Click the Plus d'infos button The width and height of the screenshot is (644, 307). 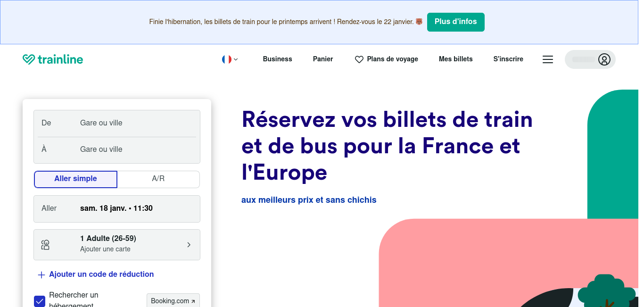[455, 22]
